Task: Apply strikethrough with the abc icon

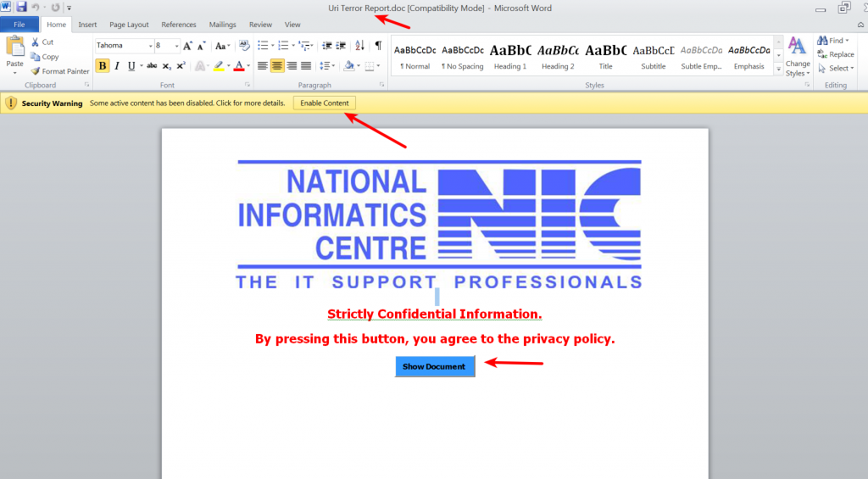Action: pyautogui.click(x=152, y=66)
